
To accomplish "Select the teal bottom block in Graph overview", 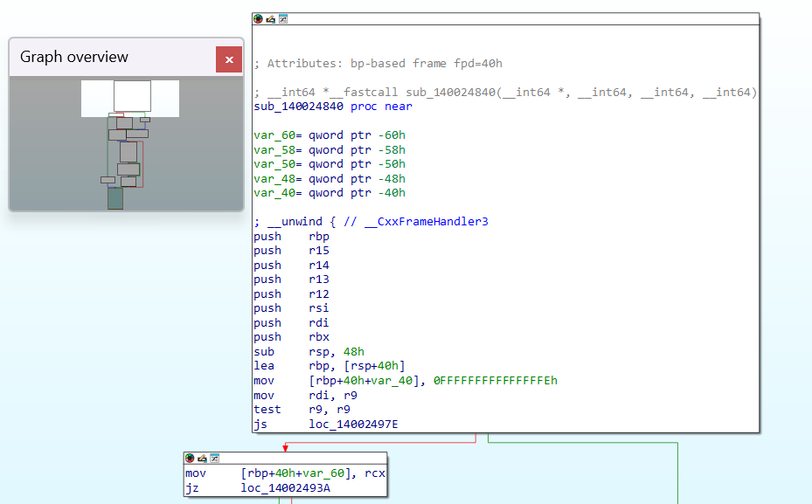I will click(x=115, y=198).
